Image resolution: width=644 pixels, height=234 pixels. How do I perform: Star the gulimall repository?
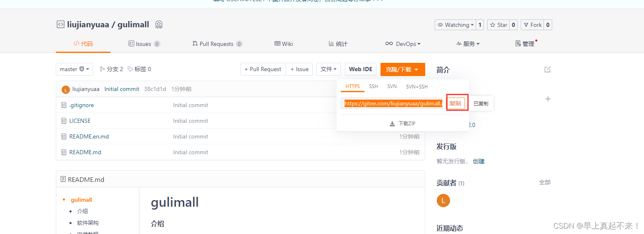point(498,25)
